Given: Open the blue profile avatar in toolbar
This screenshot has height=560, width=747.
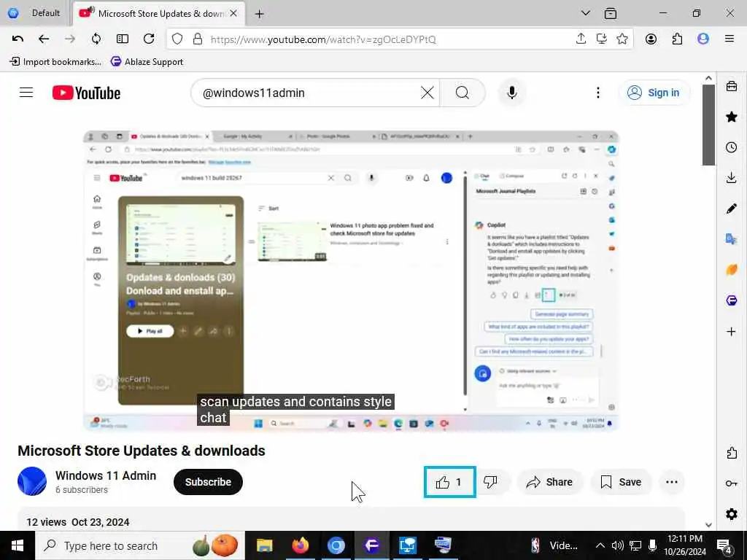Looking at the screenshot, I should click(x=703, y=39).
